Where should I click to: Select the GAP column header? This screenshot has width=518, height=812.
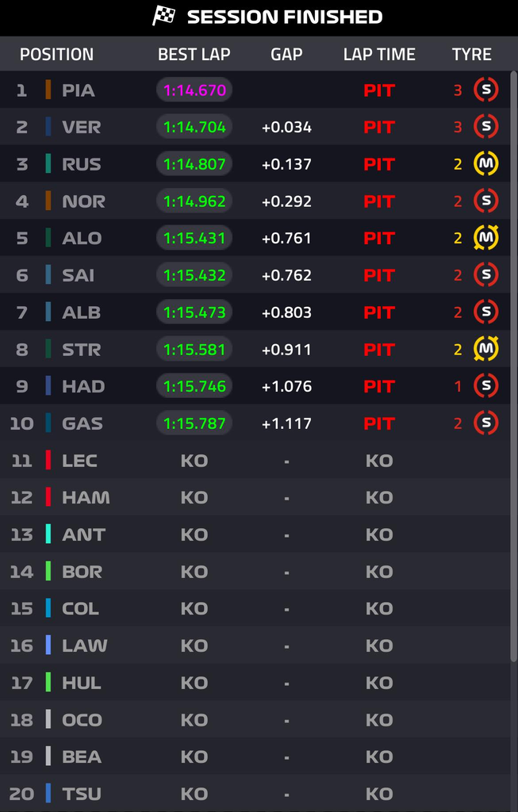[x=286, y=55]
